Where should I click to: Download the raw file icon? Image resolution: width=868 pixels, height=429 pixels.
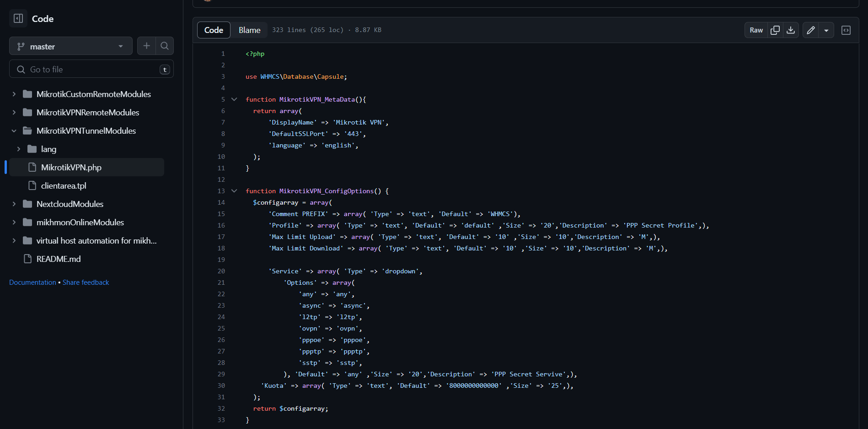(x=791, y=30)
